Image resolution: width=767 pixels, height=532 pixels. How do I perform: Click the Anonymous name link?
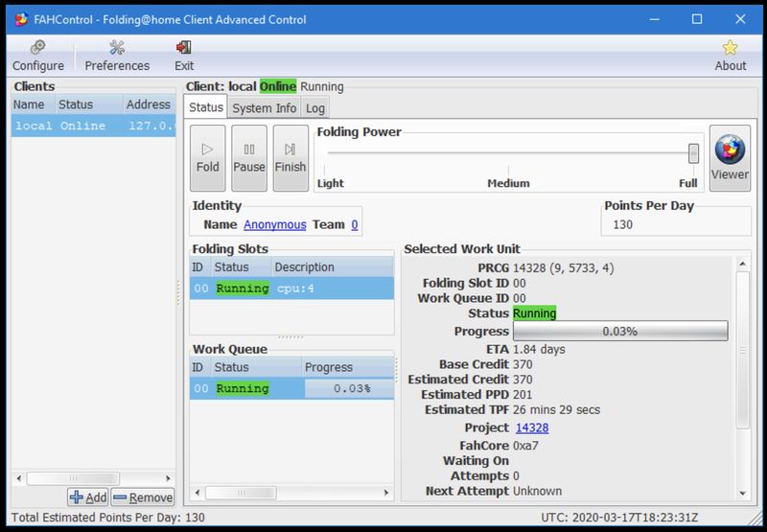coord(274,224)
